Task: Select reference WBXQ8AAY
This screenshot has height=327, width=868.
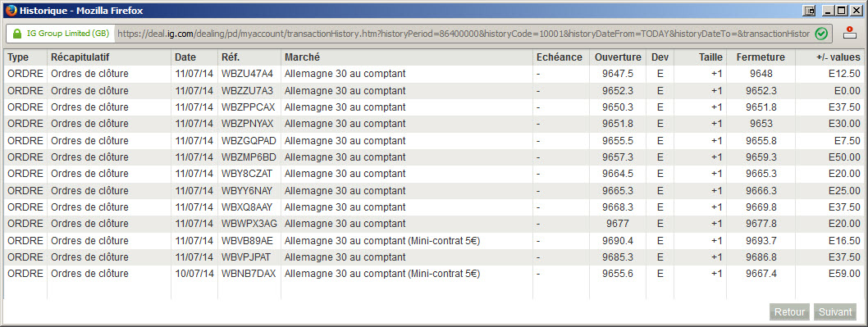Action: click(x=247, y=207)
